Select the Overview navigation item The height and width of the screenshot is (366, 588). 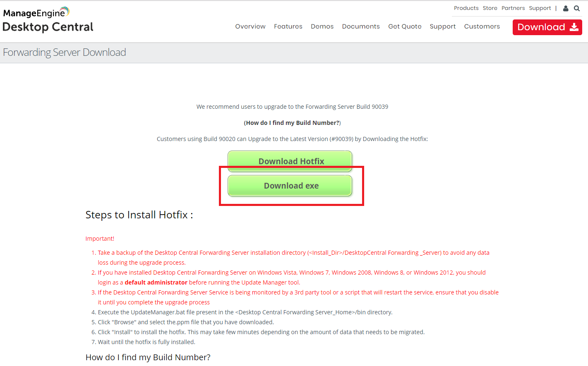pos(250,26)
